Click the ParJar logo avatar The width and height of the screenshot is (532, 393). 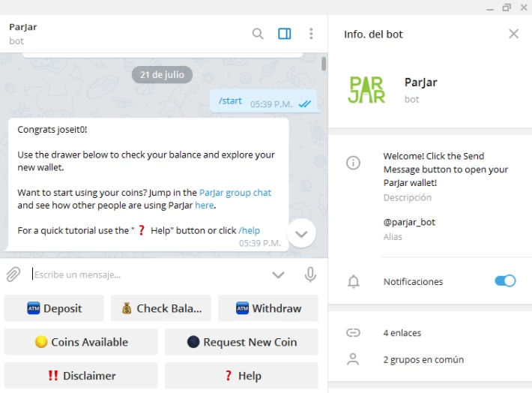click(366, 90)
